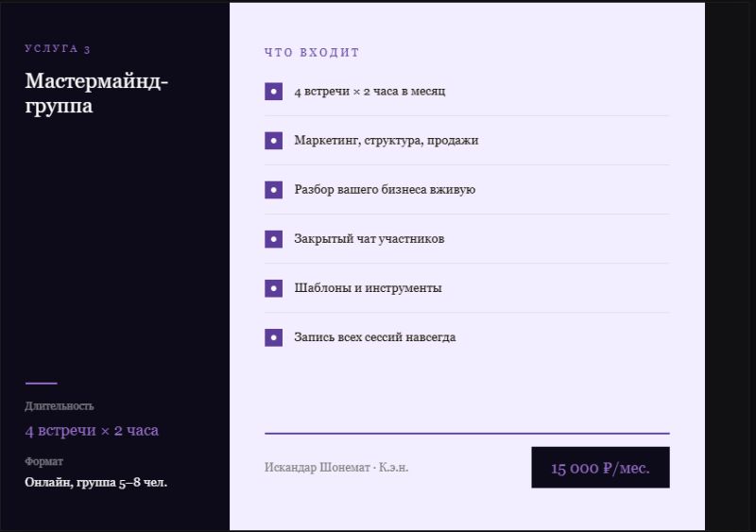Click the "УСЛУГА 3" label
This screenshot has height=532, width=756.
(x=58, y=49)
